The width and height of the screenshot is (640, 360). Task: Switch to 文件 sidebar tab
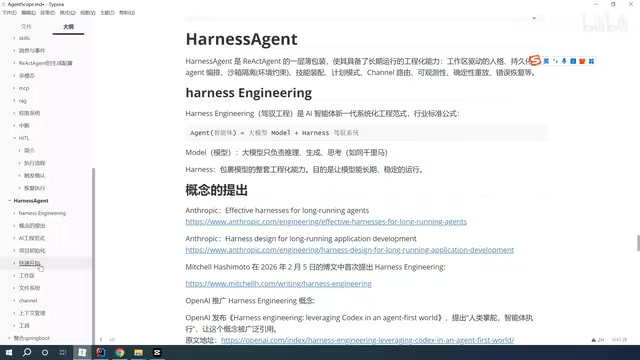pos(26,27)
